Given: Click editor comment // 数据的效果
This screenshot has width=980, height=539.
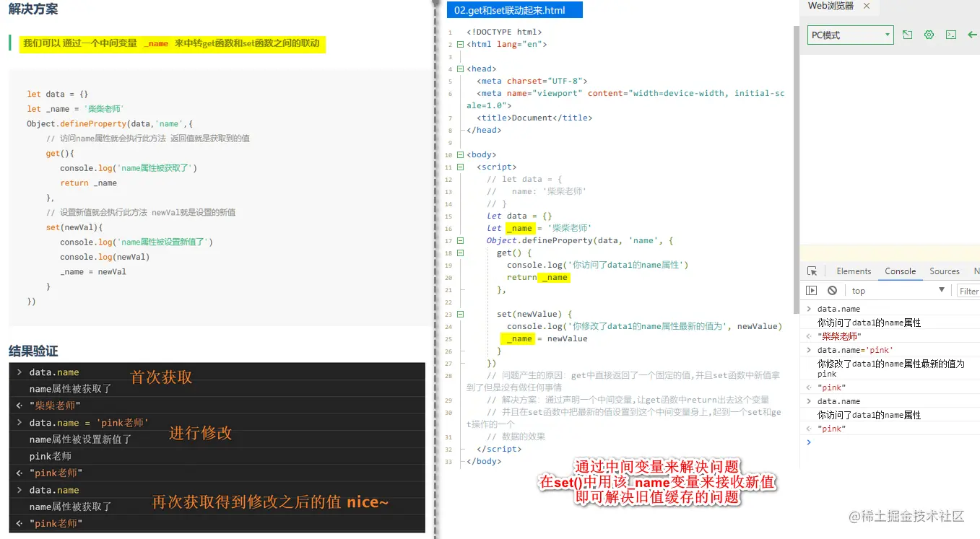Looking at the screenshot, I should tap(516, 437).
